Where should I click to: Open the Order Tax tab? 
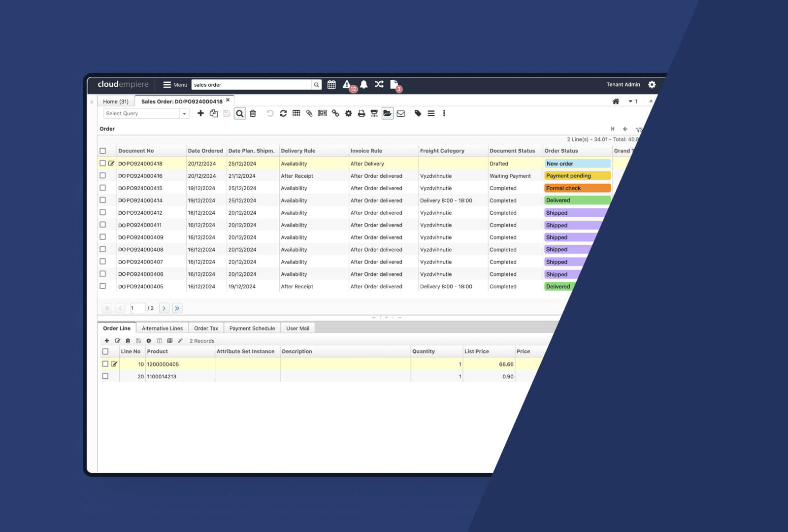pyautogui.click(x=206, y=328)
